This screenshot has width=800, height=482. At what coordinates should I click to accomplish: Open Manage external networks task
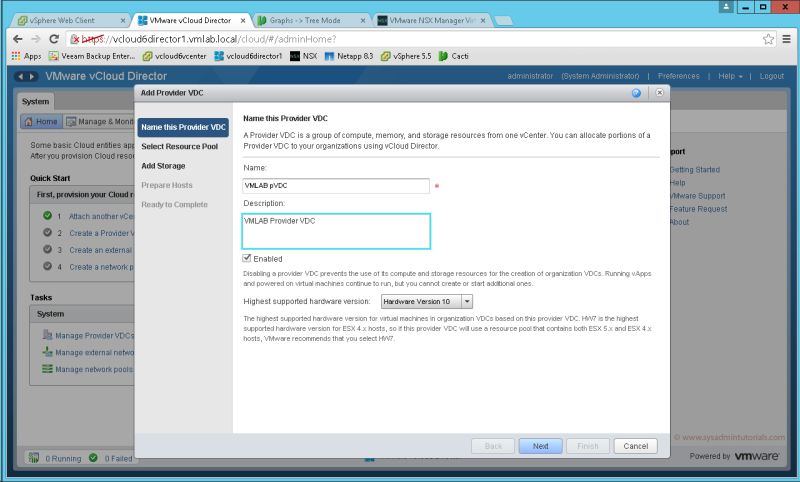(94, 352)
